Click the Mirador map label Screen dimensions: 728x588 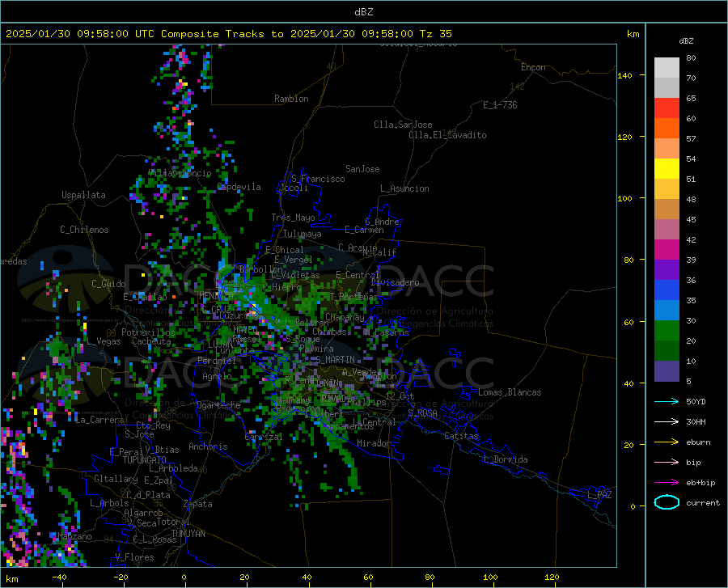point(374,443)
